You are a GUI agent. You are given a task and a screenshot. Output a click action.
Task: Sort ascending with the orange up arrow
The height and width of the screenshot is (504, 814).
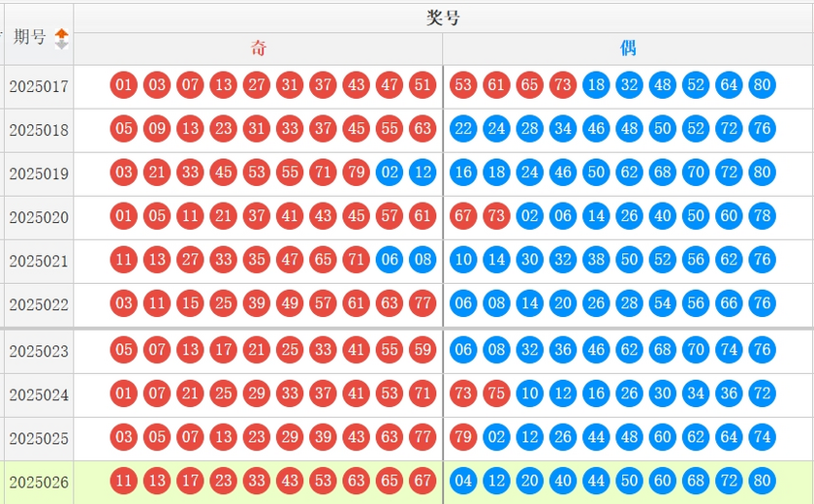[x=62, y=34]
